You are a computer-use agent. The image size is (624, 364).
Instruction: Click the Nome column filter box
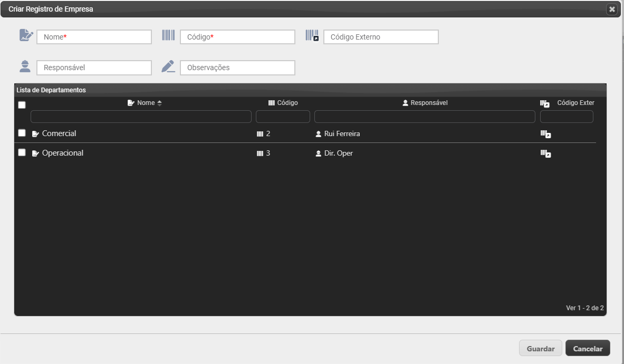141,117
